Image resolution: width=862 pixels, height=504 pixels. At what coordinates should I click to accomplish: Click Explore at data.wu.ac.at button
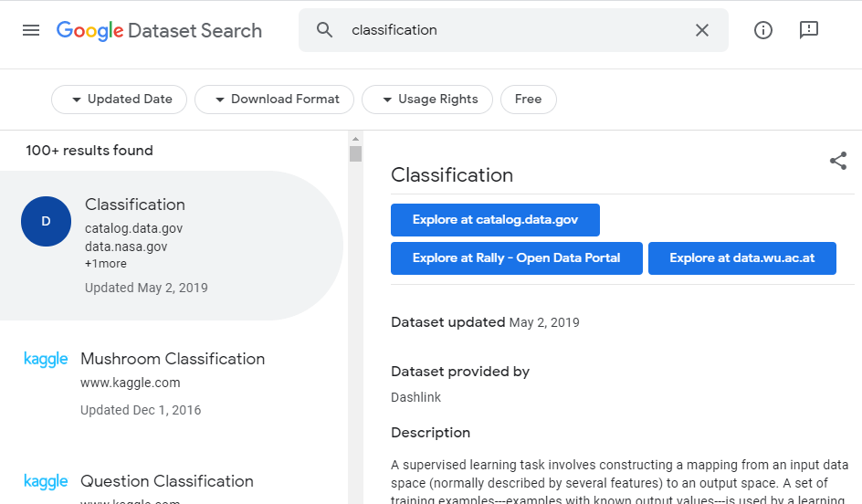(x=742, y=258)
